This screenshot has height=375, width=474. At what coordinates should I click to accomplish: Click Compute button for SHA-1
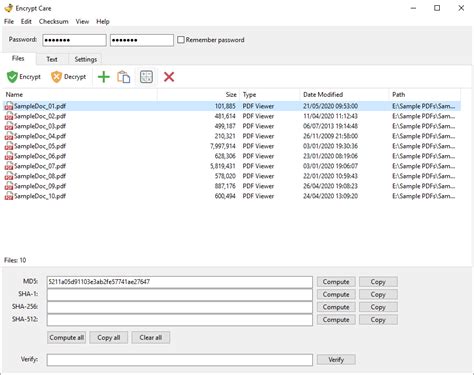click(x=336, y=295)
